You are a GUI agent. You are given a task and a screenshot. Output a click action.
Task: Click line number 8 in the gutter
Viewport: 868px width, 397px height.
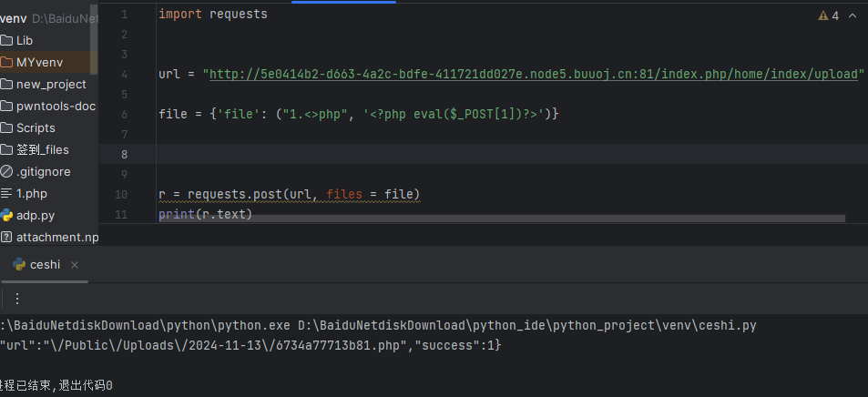123,154
